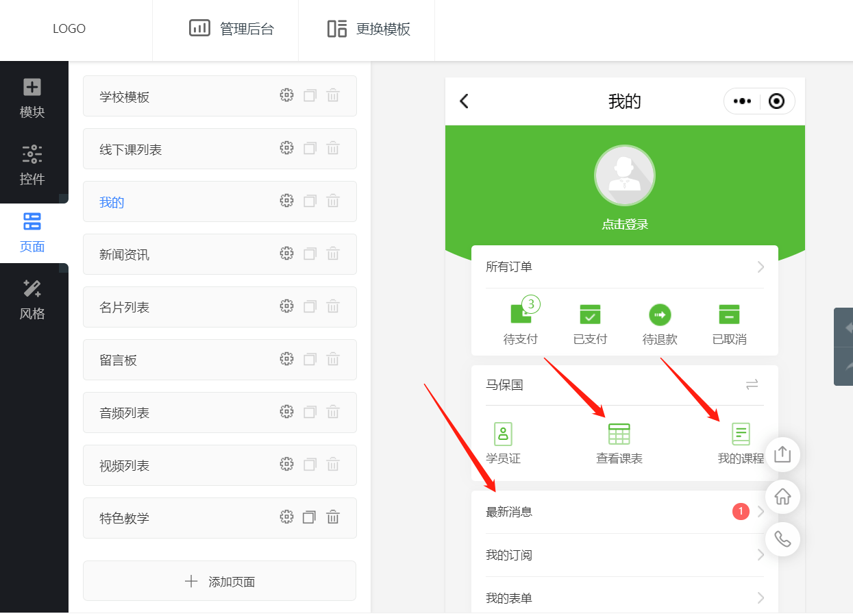Open the 最新消息 row chevron
This screenshot has height=616, width=853.
click(x=761, y=511)
